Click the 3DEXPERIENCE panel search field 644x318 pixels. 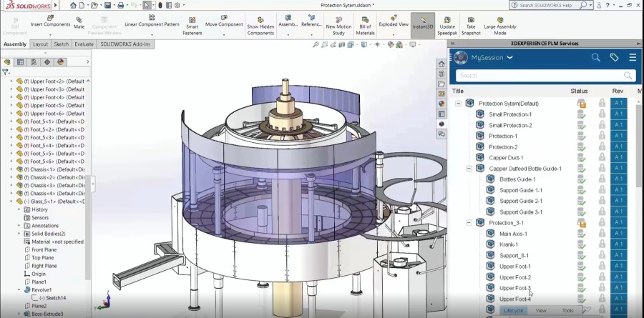click(544, 75)
